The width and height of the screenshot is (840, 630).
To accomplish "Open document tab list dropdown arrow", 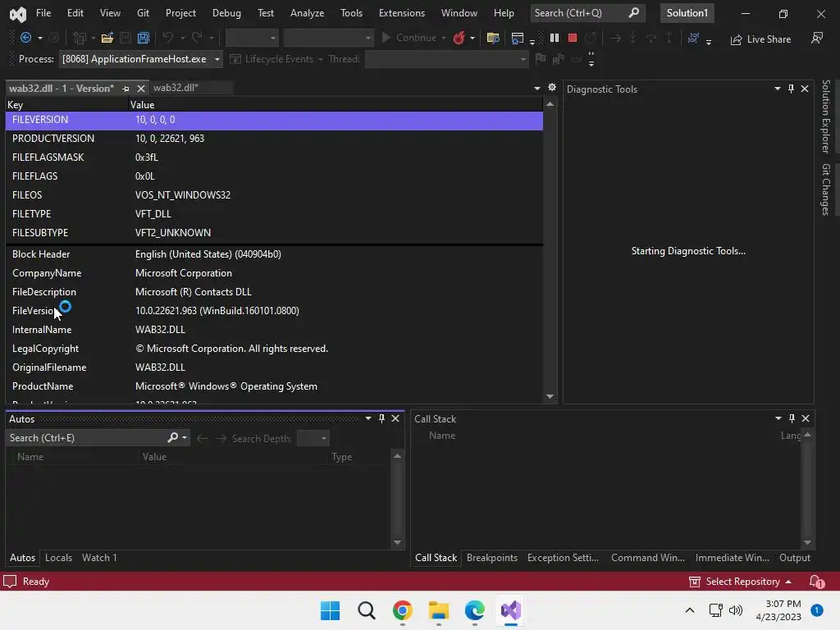I will pyautogui.click(x=536, y=89).
